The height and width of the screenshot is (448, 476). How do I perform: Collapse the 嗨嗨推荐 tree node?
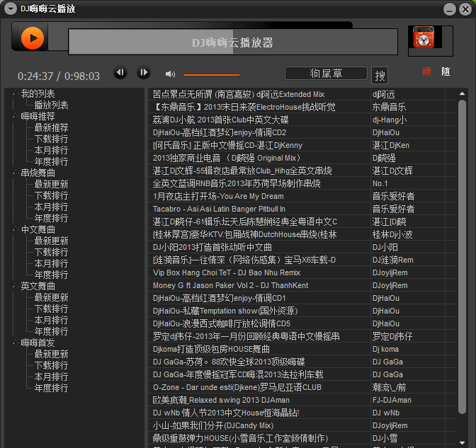point(15,116)
